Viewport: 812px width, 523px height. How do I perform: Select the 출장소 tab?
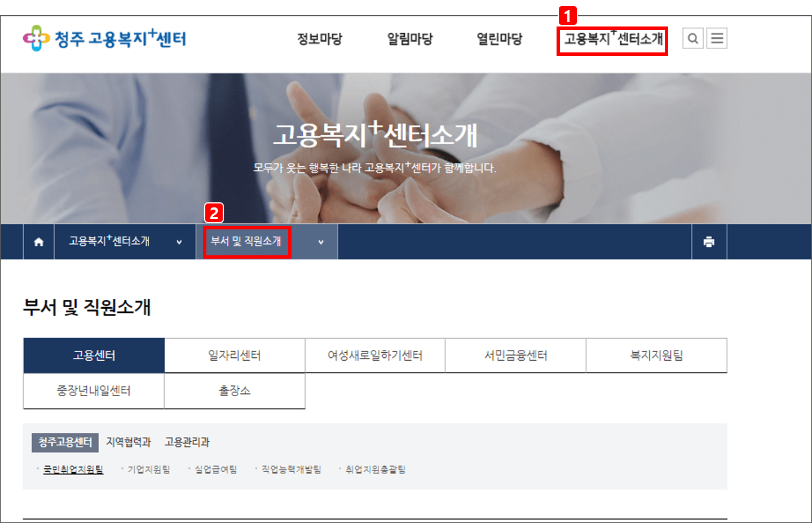(x=234, y=391)
